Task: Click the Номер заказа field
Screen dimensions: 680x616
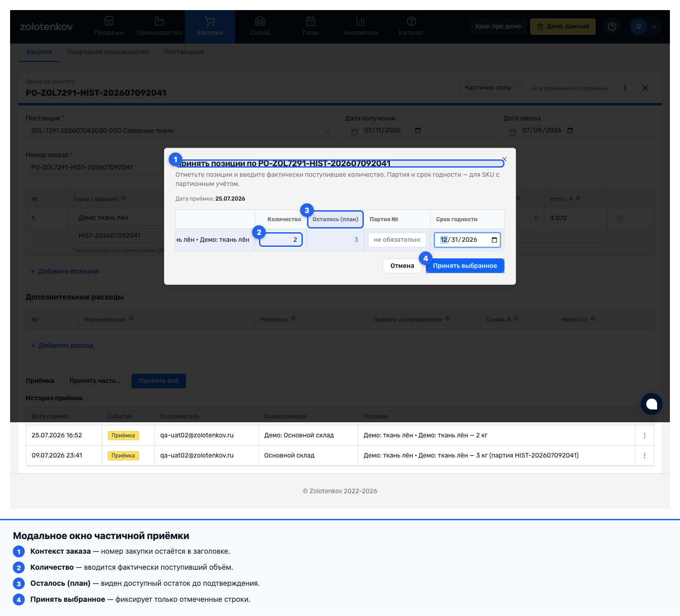Action: (95, 167)
